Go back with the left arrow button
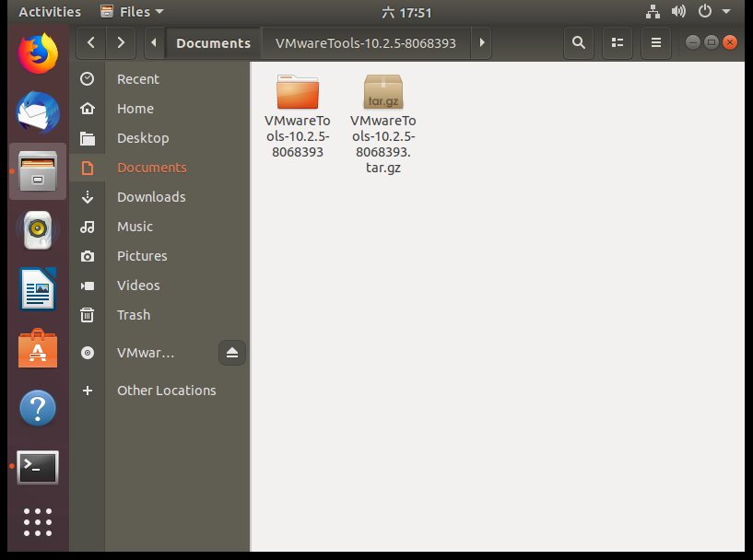The height and width of the screenshot is (560, 753). tap(91, 42)
